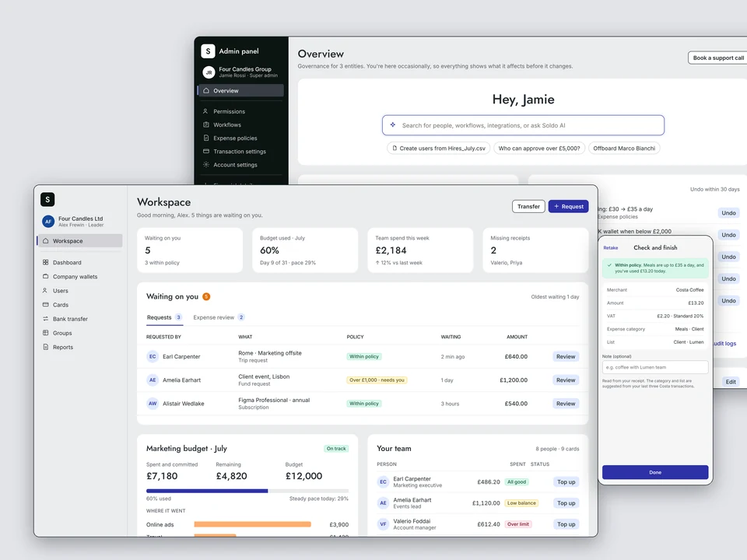Click the VF avatar in Your team
The image size is (747, 560).
383,524
